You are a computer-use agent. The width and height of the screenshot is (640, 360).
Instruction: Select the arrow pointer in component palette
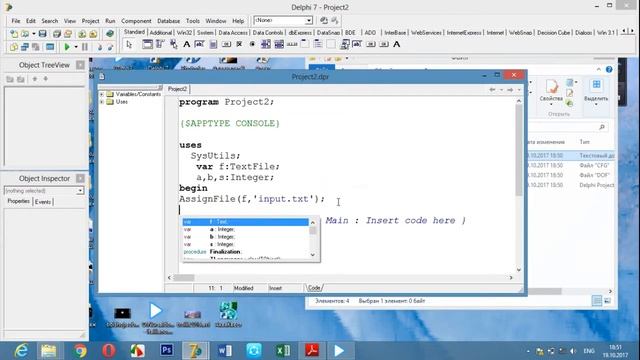point(129,44)
